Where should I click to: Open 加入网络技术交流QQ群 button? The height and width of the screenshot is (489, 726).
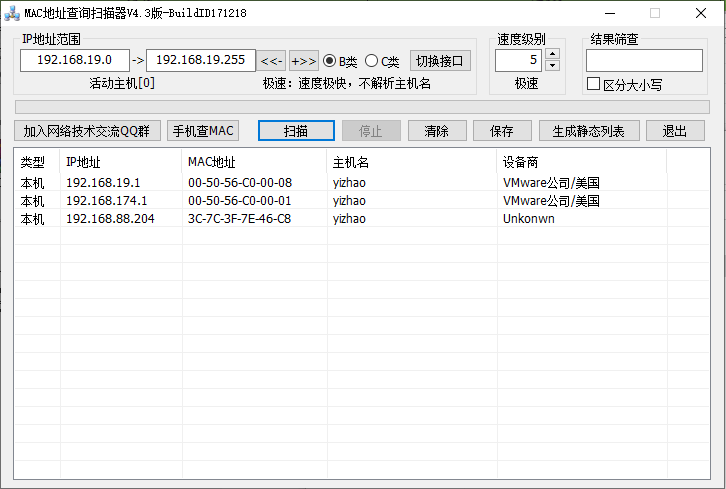[x=87, y=131]
